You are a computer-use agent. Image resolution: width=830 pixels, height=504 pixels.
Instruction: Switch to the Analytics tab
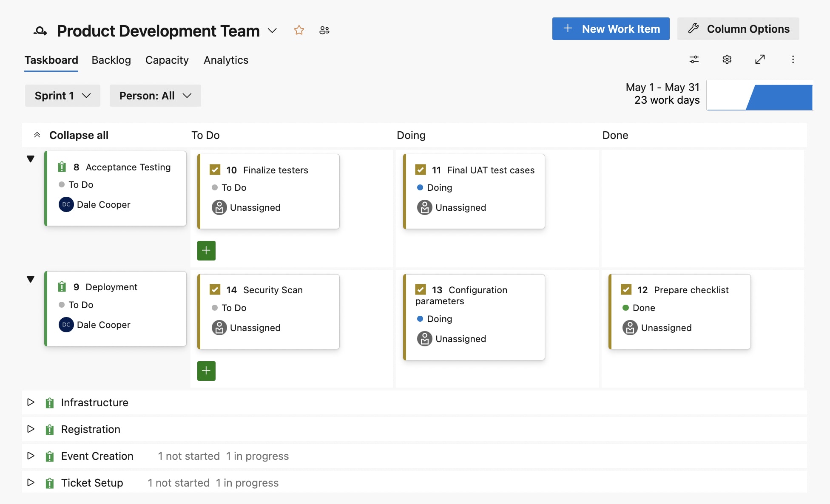(x=225, y=59)
